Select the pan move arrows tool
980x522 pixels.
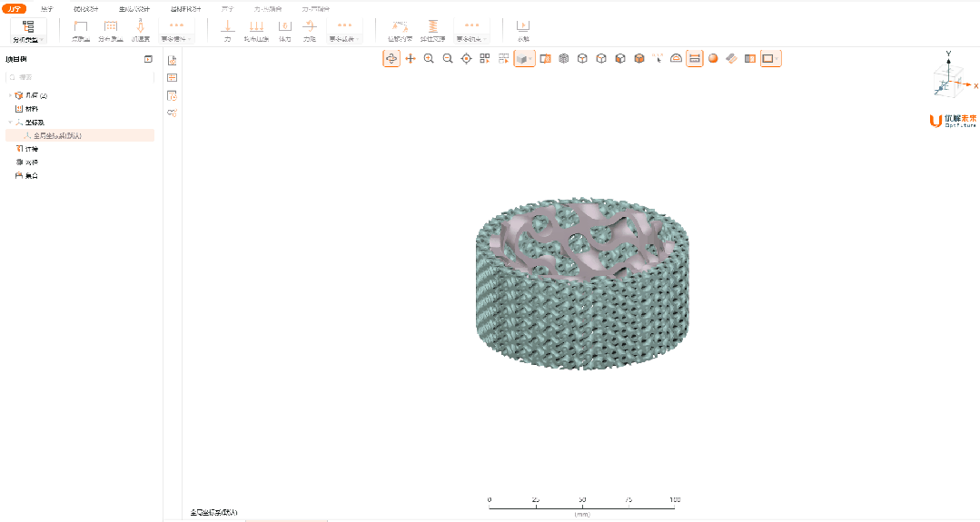point(411,59)
